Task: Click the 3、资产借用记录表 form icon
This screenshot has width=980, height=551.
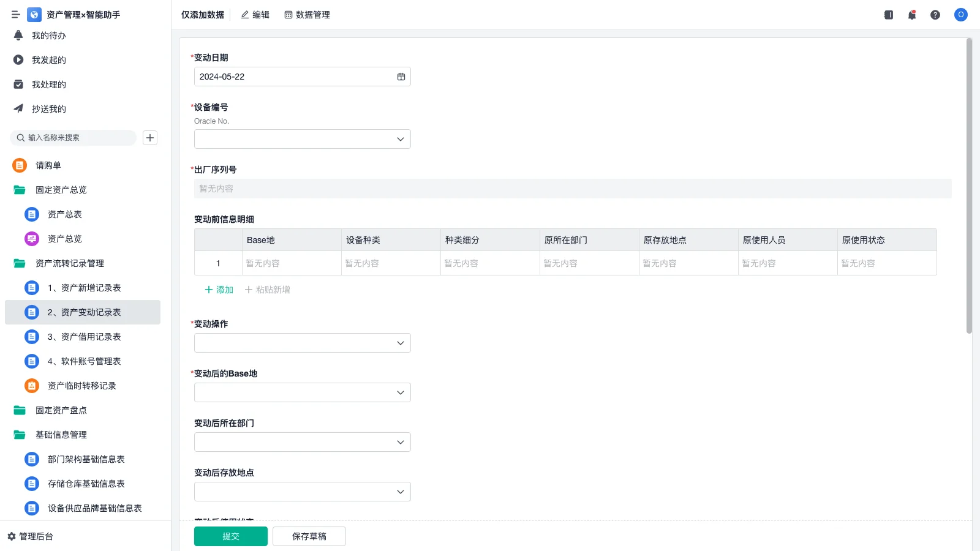Action: tap(32, 337)
